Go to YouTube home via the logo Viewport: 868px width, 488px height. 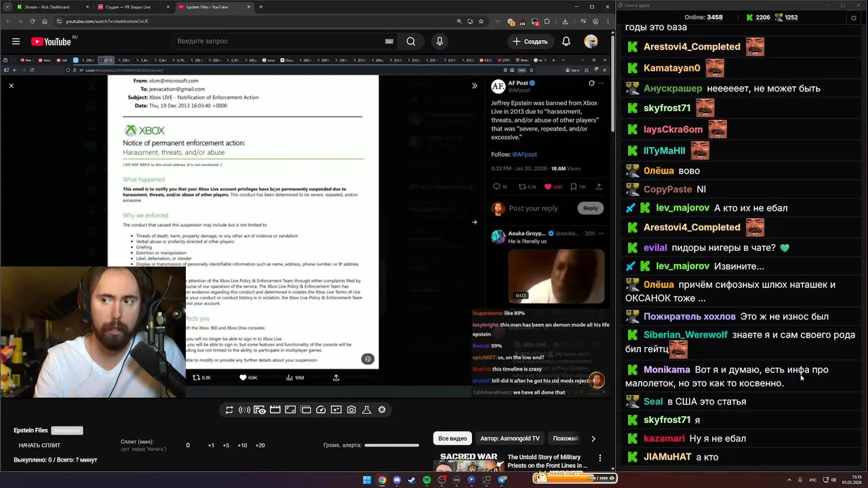(x=51, y=41)
